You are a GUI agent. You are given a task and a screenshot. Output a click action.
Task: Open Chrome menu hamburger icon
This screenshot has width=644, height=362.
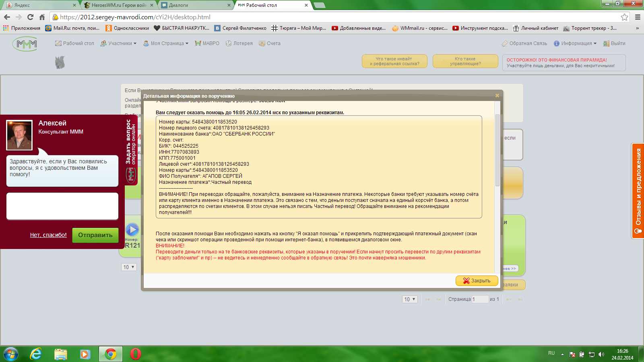[x=638, y=17]
